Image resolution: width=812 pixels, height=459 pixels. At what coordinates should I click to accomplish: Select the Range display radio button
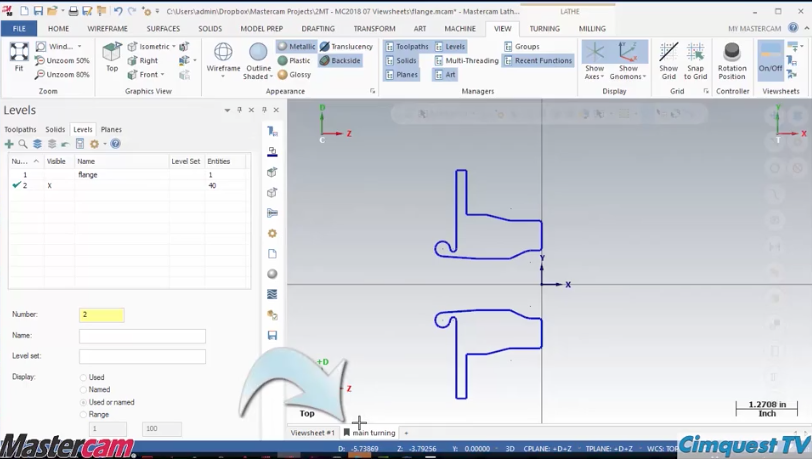(83, 414)
